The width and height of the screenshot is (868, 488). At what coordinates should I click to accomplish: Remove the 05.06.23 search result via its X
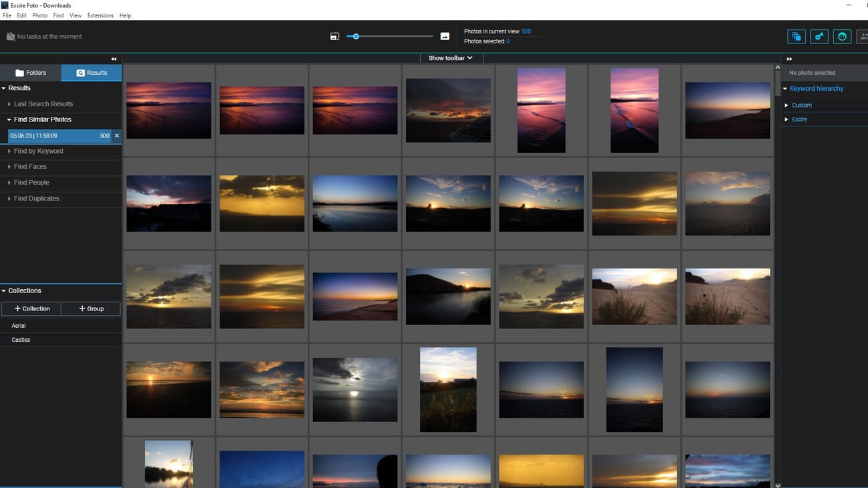[x=116, y=136]
